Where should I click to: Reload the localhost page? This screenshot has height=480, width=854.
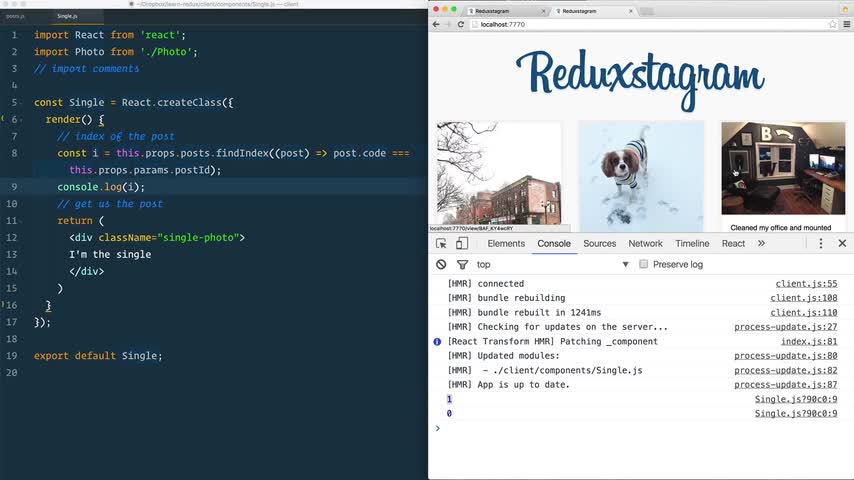[461, 25]
